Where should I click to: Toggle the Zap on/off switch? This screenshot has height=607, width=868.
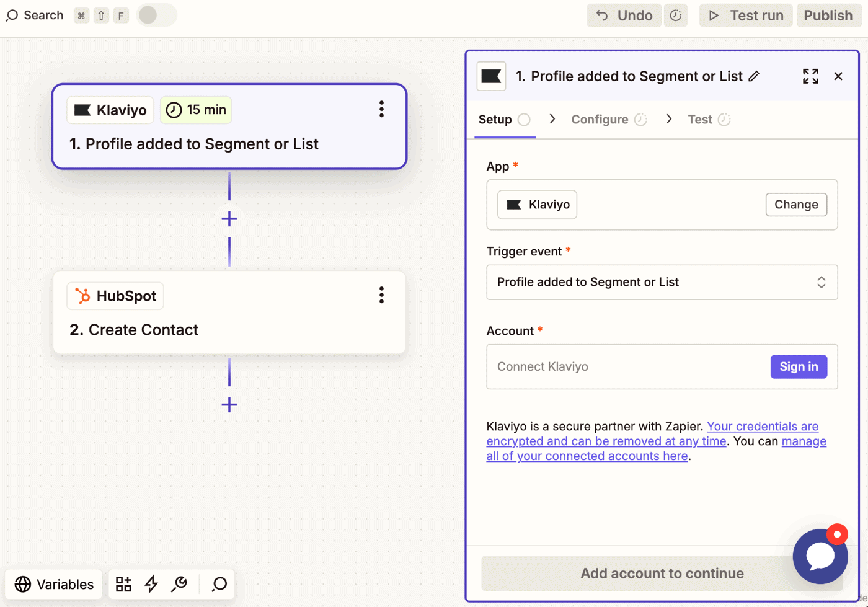[x=156, y=15]
